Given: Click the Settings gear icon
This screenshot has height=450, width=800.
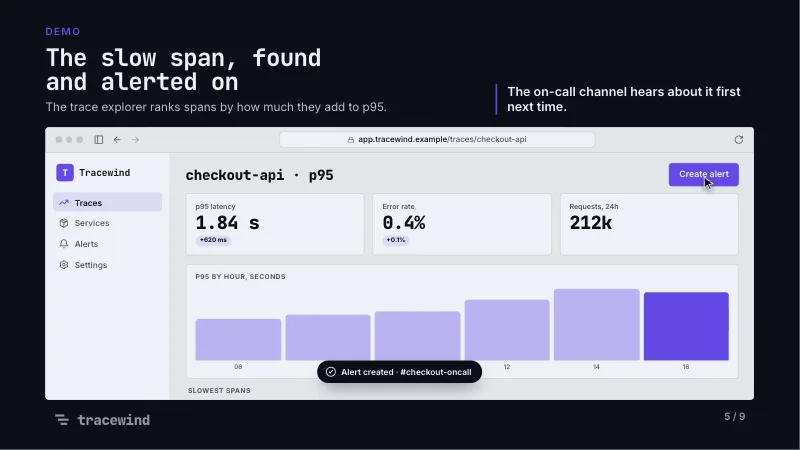Looking at the screenshot, I should click(x=64, y=265).
